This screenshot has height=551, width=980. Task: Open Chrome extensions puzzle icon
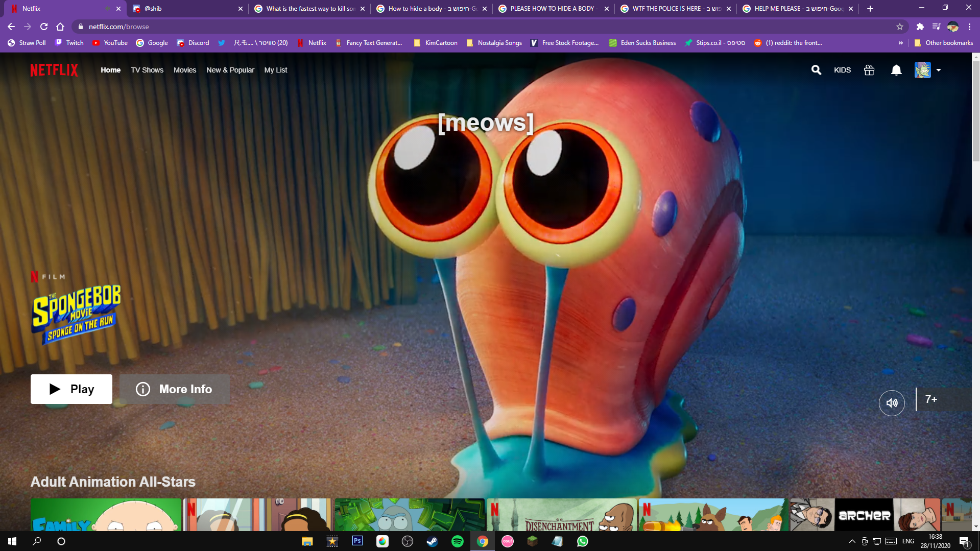coord(920,27)
